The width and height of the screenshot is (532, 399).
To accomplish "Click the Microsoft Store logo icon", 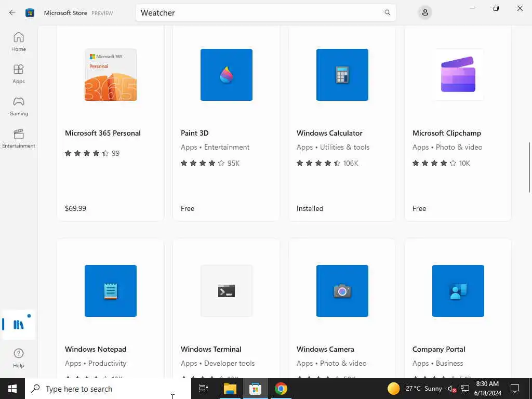I will tap(30, 13).
